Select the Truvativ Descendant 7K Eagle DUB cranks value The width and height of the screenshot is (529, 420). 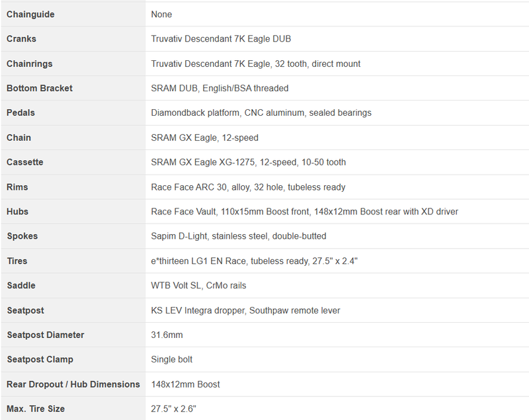click(221, 38)
